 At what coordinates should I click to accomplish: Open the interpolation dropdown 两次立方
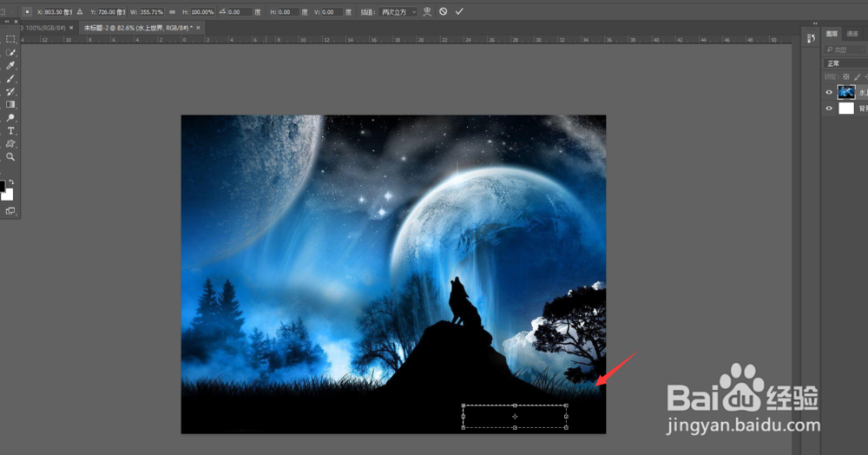[398, 11]
